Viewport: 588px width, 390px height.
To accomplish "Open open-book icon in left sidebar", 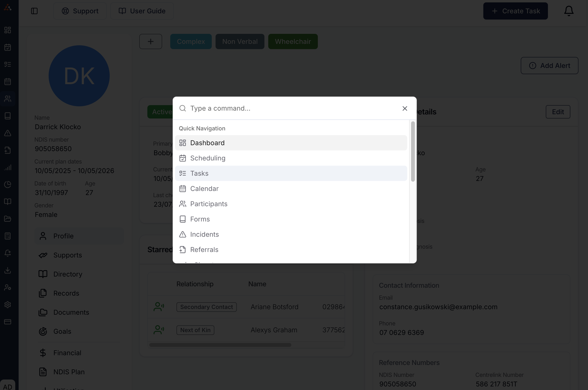I will 8,202.
